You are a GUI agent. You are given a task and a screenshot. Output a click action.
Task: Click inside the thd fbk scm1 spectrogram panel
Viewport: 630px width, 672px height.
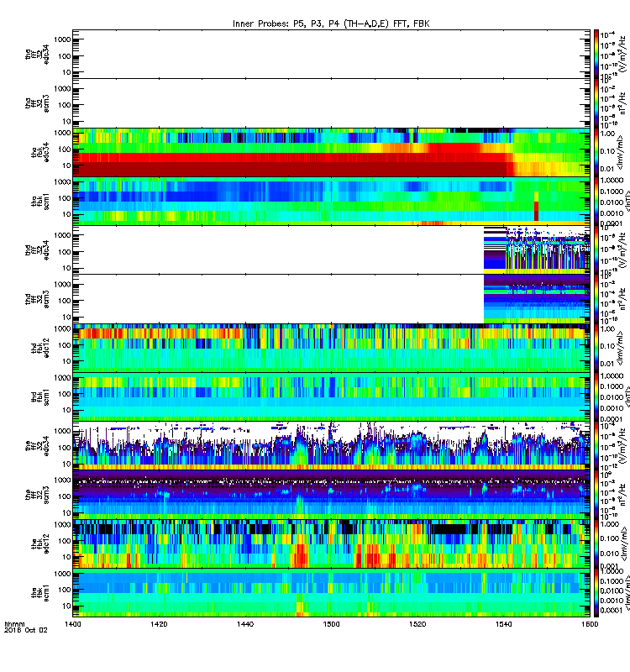click(331, 397)
